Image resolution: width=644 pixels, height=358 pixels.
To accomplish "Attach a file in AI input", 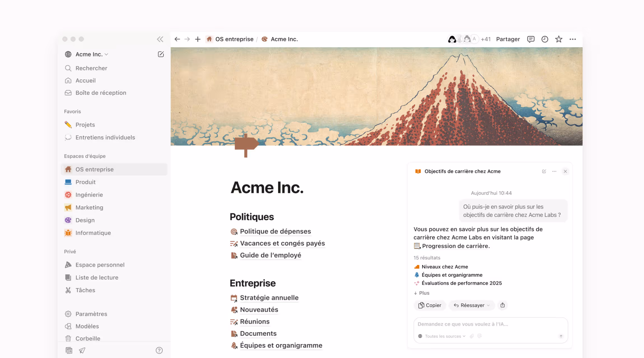I will (x=472, y=336).
